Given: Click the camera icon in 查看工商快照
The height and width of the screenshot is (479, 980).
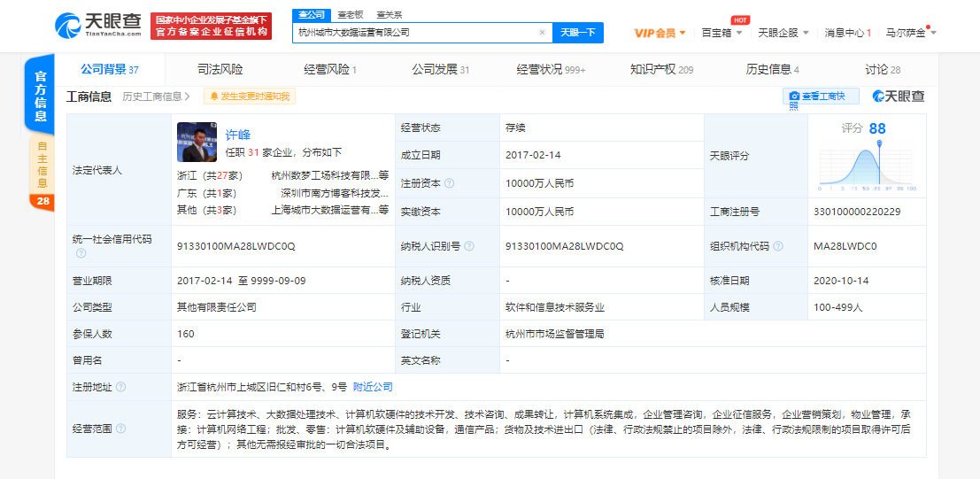Looking at the screenshot, I should (x=794, y=97).
